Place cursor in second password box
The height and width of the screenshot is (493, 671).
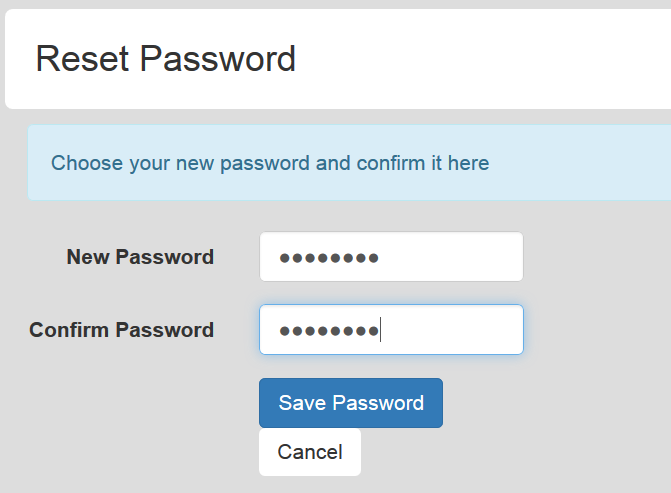pos(390,329)
